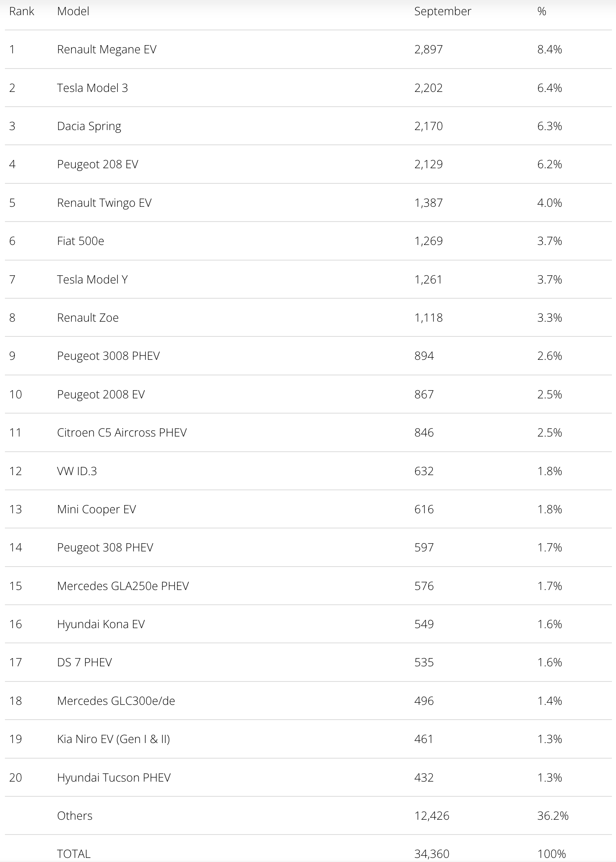
Task: Click the Rank column header
Action: point(21,11)
